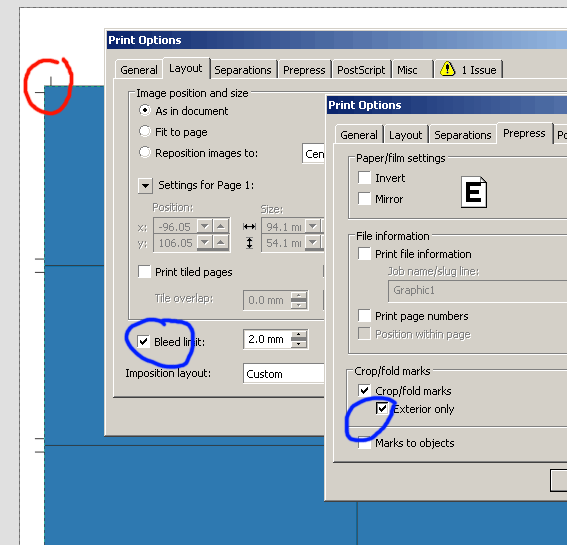The width and height of the screenshot is (567, 545).
Task: Enable Print tiled pages checkbox
Action: click(144, 272)
